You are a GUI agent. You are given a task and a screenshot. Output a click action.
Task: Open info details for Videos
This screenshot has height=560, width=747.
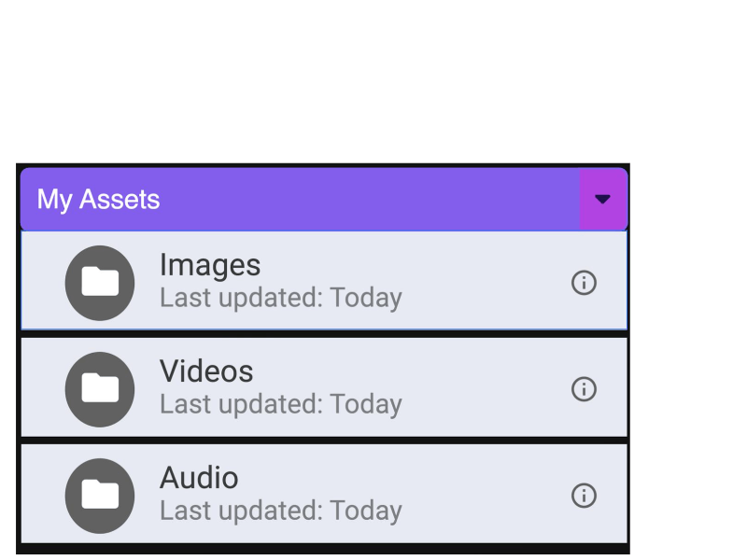tap(584, 388)
